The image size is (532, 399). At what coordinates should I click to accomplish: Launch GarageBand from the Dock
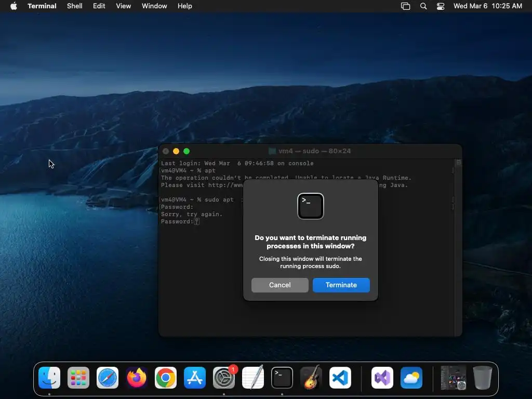(311, 378)
